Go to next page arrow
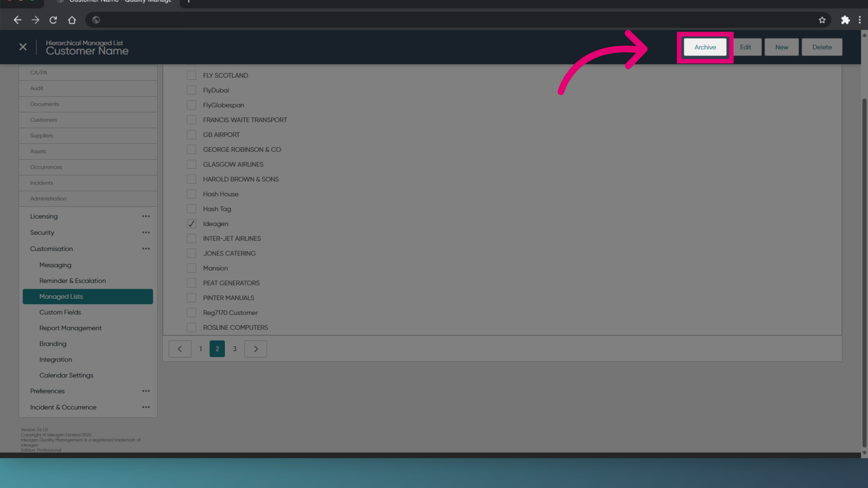The width and height of the screenshot is (868, 488). [x=256, y=349]
